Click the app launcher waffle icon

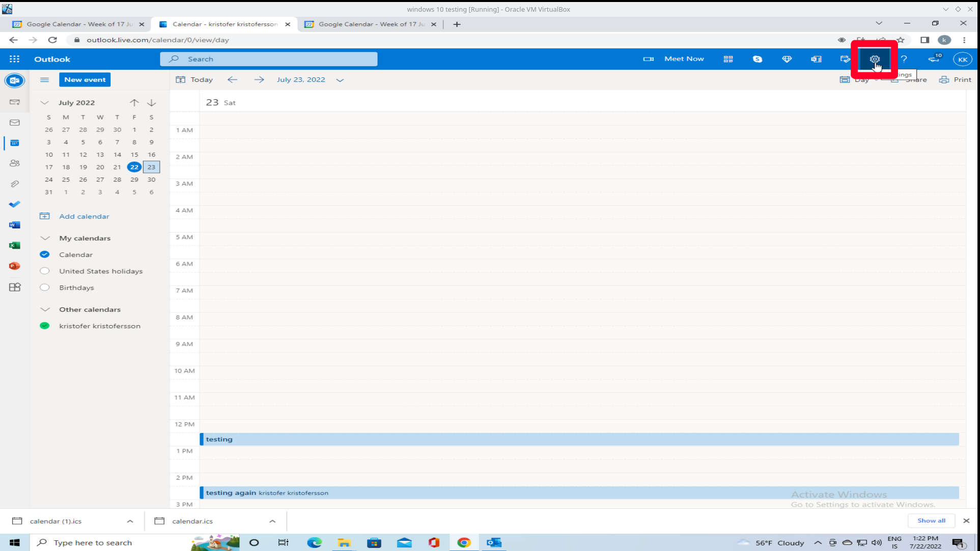tap(14, 59)
